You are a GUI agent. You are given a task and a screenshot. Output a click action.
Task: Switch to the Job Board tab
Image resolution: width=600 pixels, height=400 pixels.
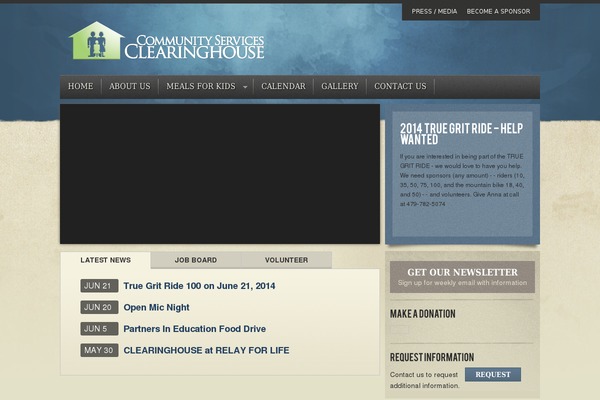196,260
